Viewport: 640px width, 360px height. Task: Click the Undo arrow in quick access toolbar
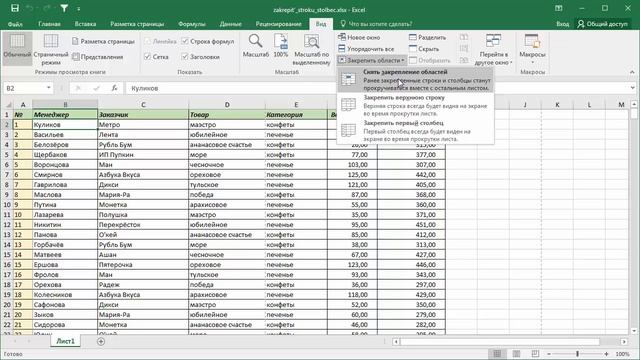(x=30, y=8)
